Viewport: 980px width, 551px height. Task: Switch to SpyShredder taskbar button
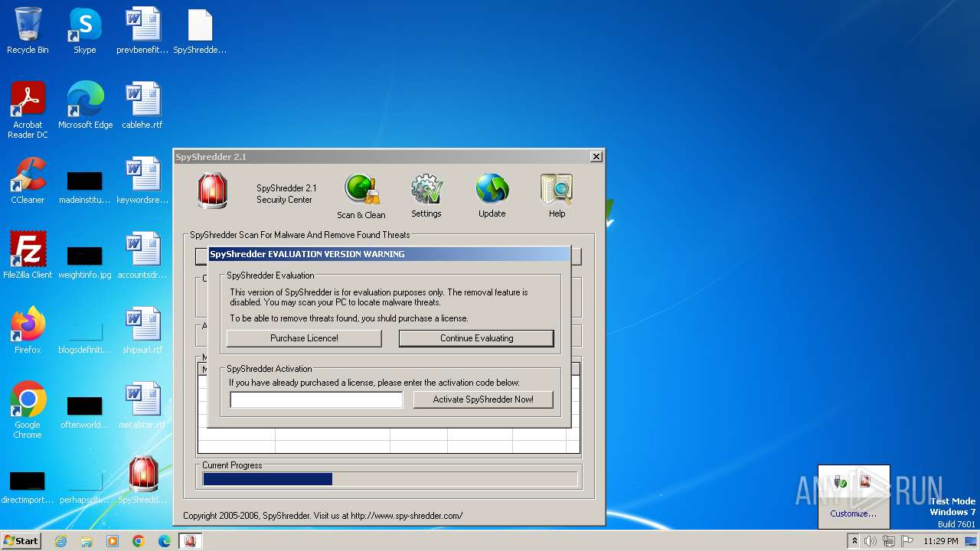click(x=190, y=541)
